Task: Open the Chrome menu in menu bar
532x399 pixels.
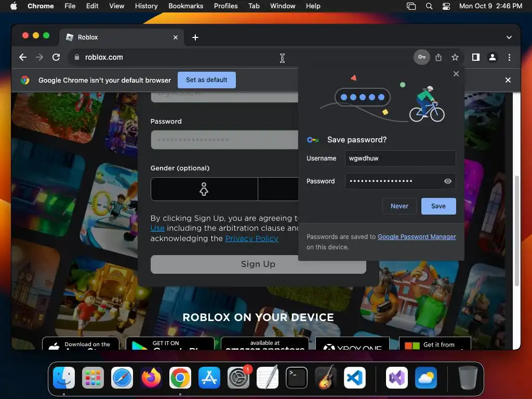Action: 41,6
